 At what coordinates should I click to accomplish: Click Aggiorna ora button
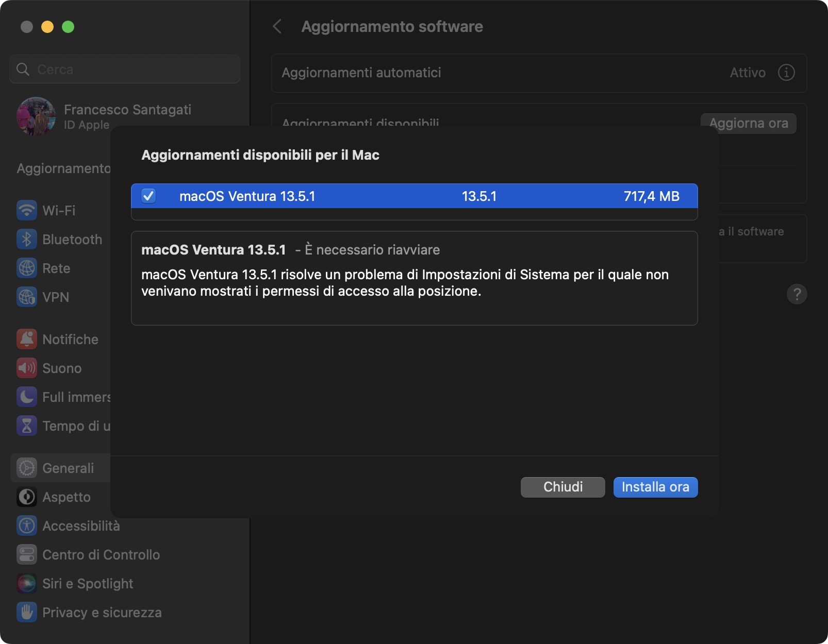[x=749, y=123]
